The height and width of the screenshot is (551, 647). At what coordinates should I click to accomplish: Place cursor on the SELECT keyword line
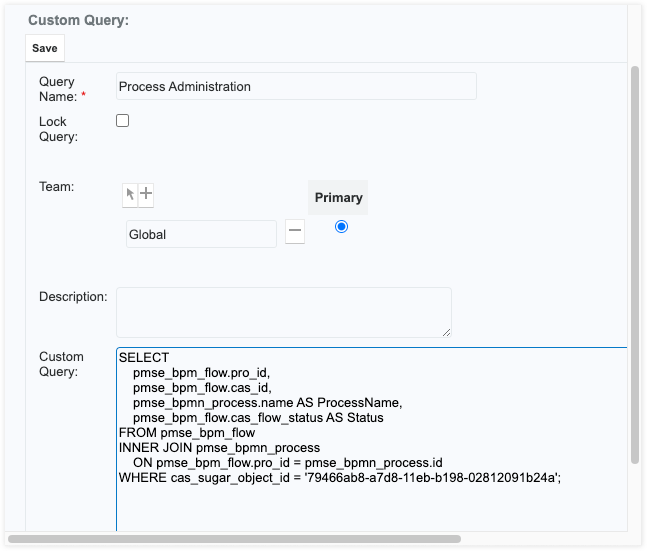[x=144, y=357]
